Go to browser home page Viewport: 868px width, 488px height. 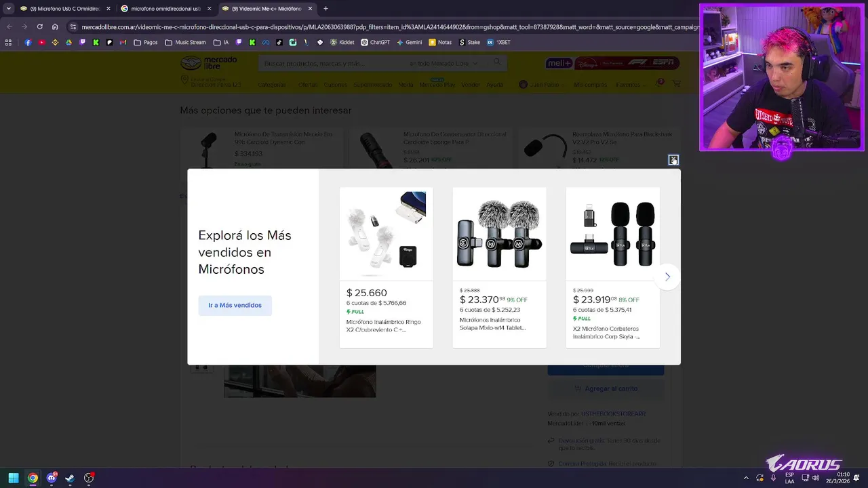(x=55, y=26)
